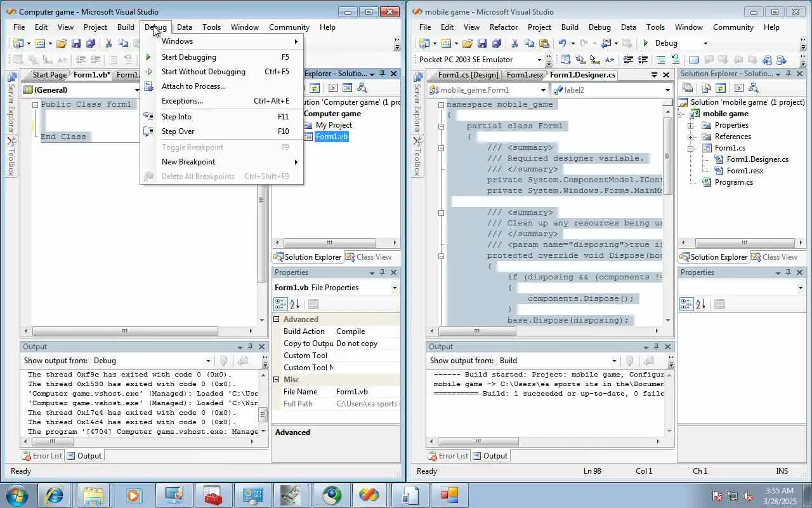This screenshot has width=812, height=508.
Task: Click Open File icon in Computer game toolbar
Action: point(62,43)
